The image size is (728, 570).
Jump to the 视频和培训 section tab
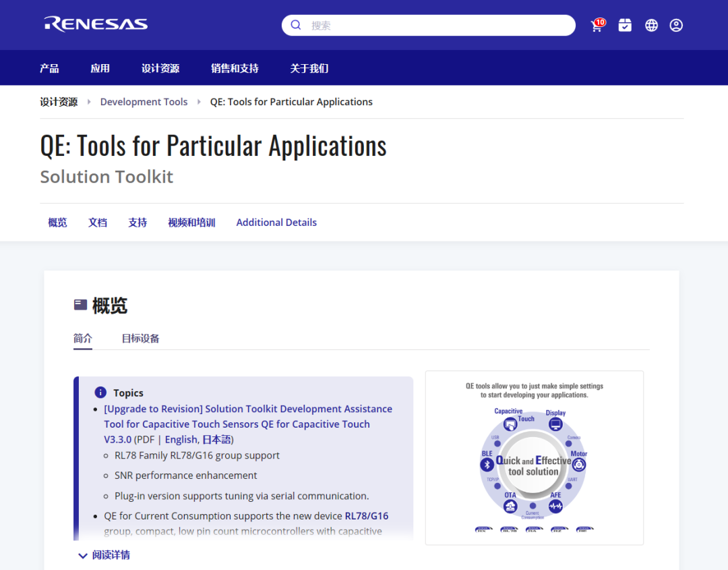click(191, 223)
